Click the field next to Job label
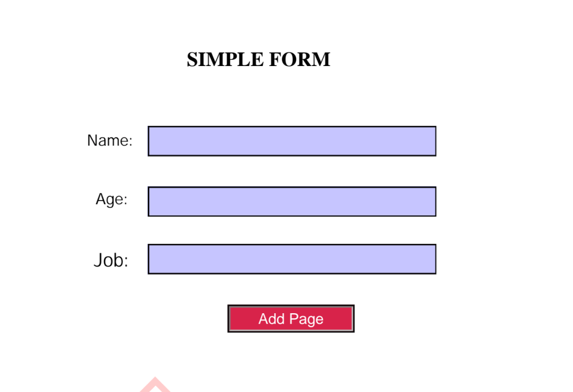 [292, 259]
